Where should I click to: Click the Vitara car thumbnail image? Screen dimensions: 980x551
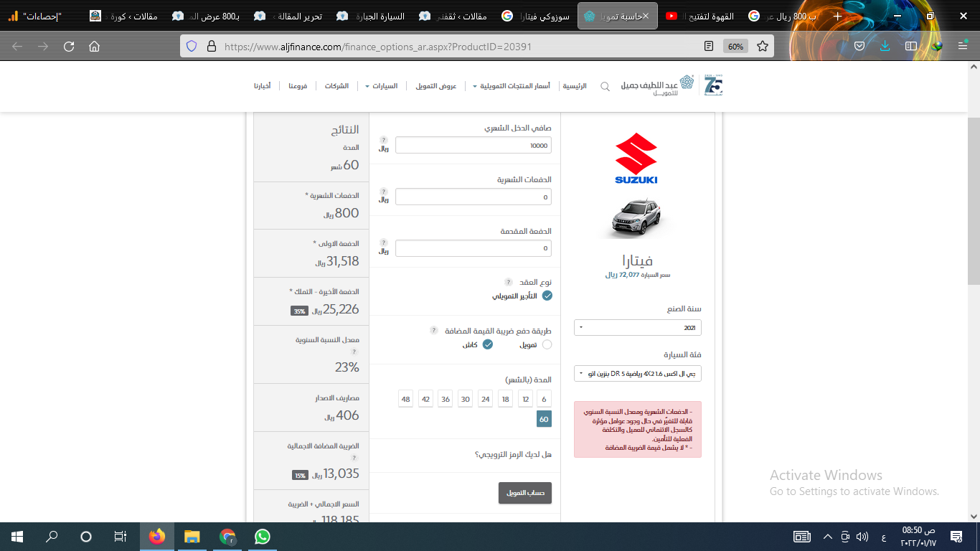[x=636, y=218]
